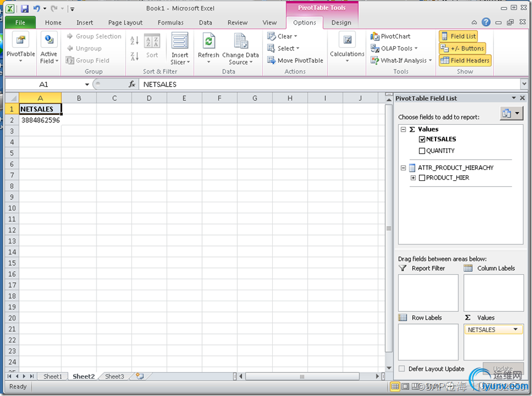The width and height of the screenshot is (532, 396).
Task: Collapse the Values group in field list
Action: click(x=403, y=129)
